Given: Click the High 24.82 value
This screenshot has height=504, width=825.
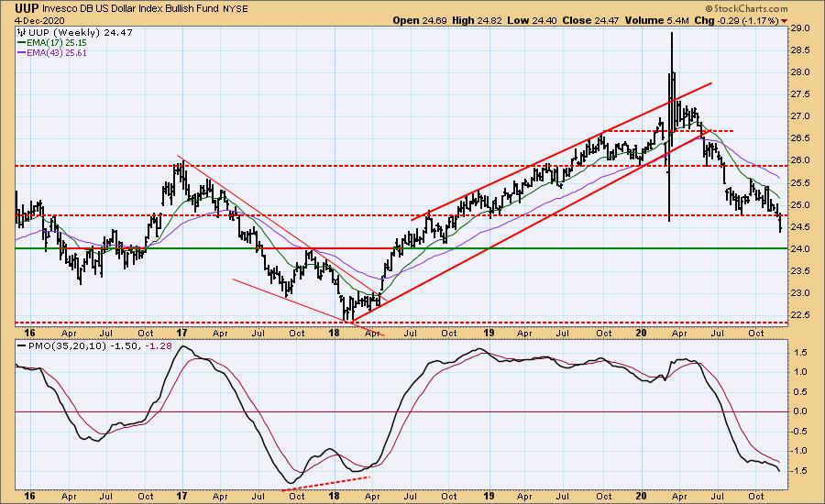Looking at the screenshot, I should [477, 20].
